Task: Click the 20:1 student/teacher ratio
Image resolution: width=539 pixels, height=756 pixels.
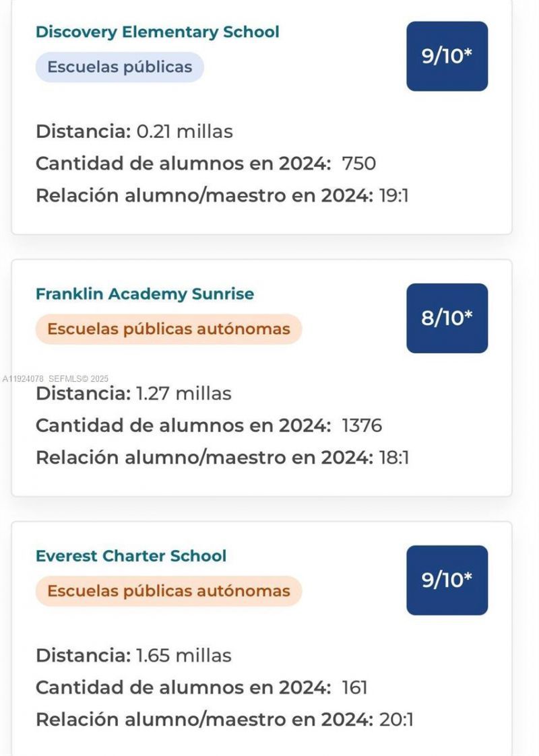Action: click(x=396, y=720)
